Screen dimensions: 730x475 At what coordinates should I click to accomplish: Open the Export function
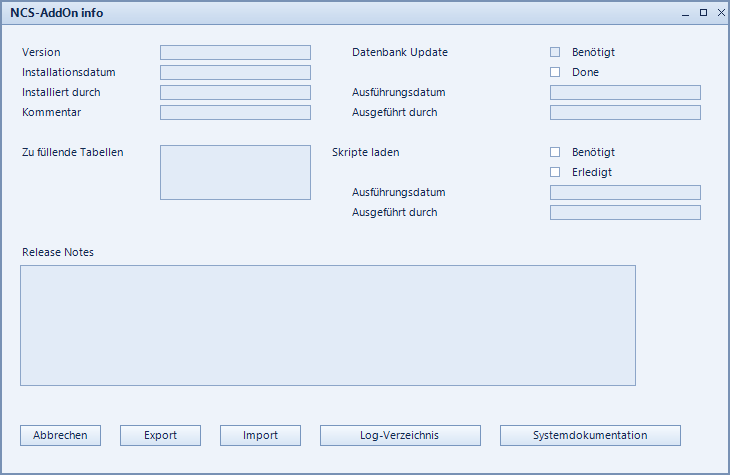coord(161,435)
